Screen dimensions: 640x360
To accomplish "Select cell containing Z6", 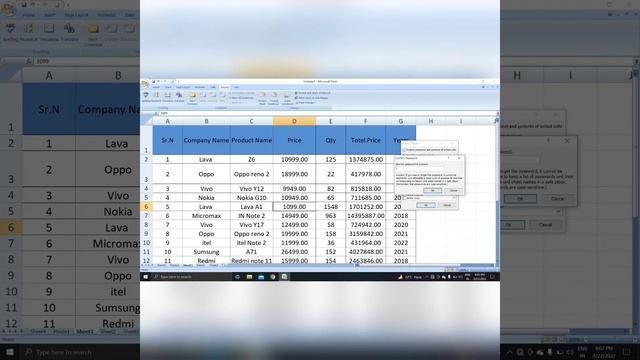I will pyautogui.click(x=251, y=159).
